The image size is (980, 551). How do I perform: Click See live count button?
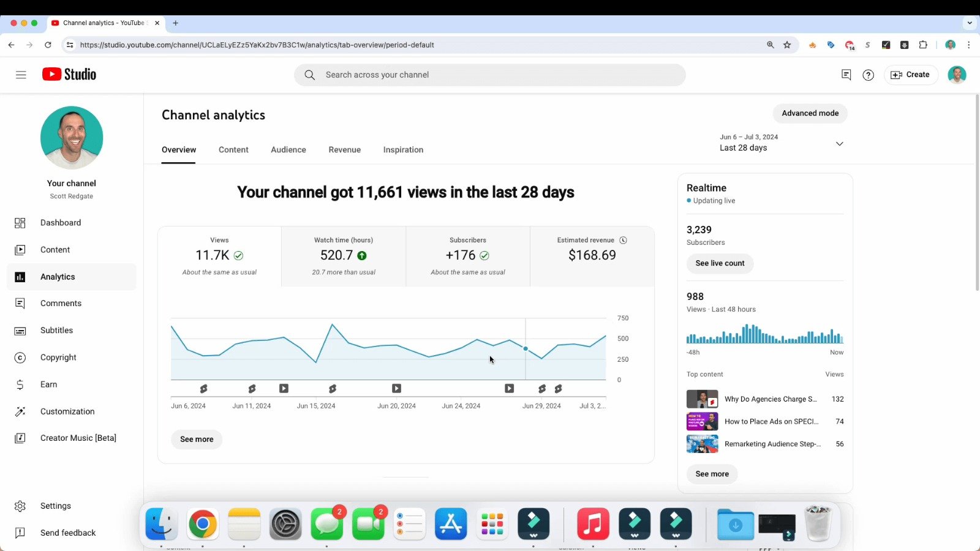coord(720,263)
